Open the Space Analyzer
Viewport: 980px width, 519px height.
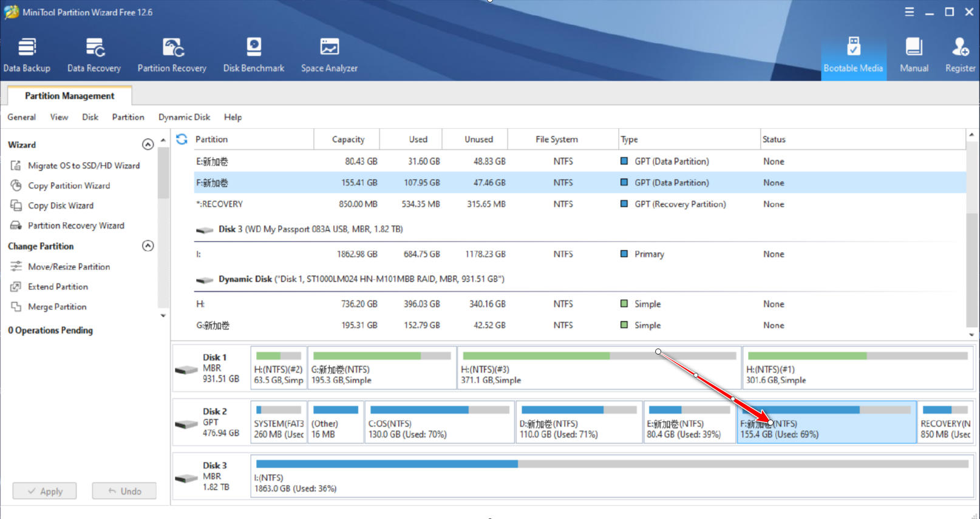coord(329,55)
